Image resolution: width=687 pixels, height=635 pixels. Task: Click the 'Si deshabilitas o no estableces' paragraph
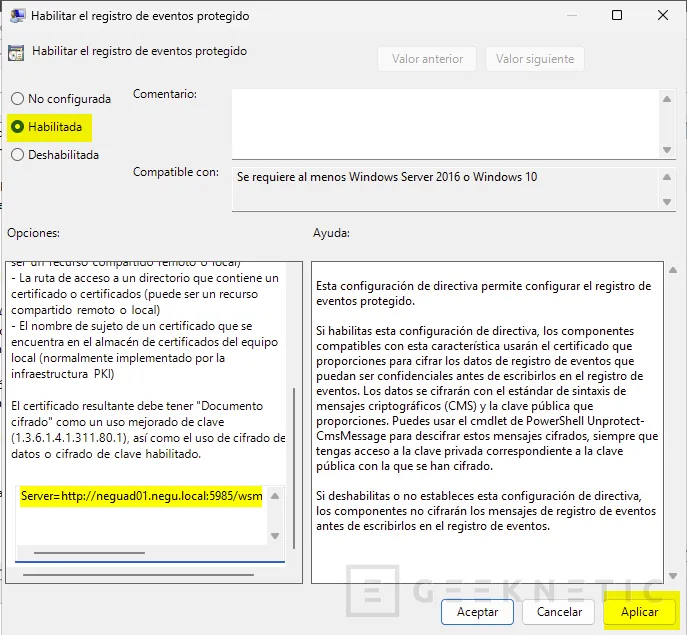[x=486, y=511]
